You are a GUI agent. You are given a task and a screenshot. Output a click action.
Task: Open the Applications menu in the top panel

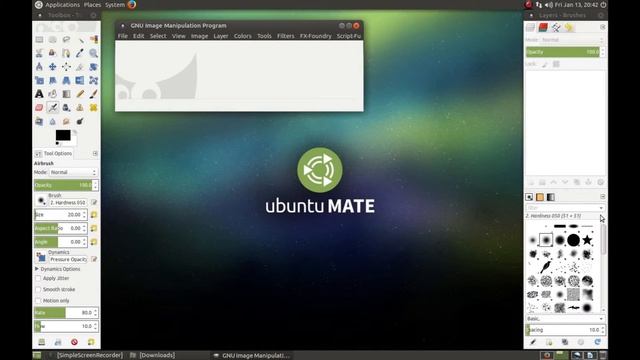coord(62,5)
